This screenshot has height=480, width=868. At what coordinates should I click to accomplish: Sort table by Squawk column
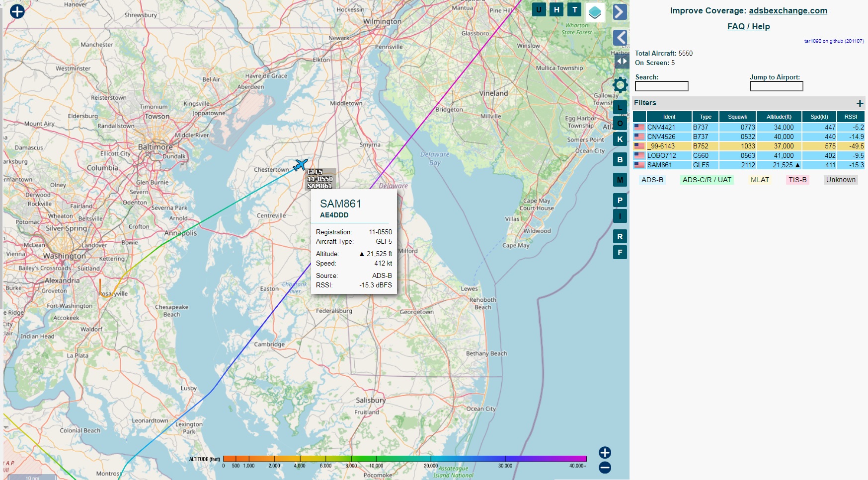point(737,117)
